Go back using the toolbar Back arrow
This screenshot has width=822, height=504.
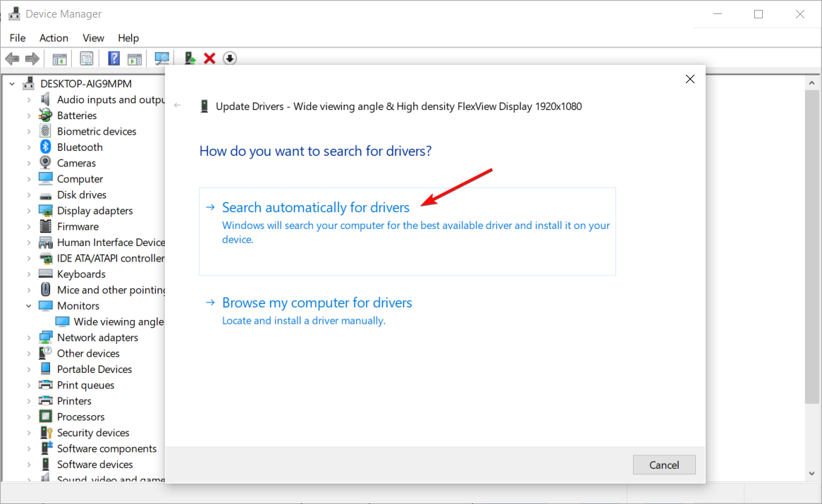(x=12, y=59)
